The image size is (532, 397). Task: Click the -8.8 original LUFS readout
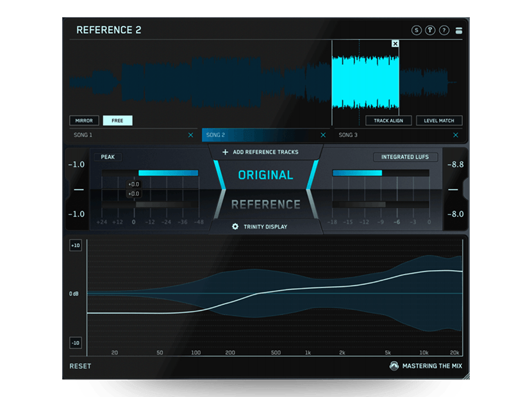(x=455, y=165)
